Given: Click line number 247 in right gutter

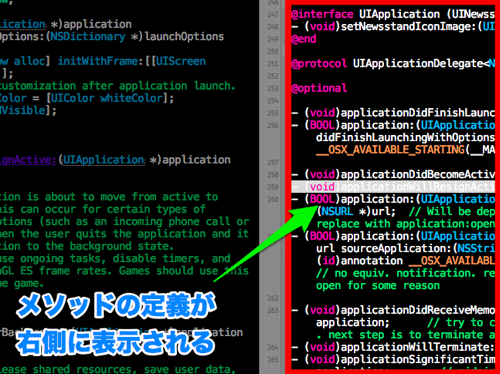Looking at the screenshot, I should (x=273, y=14).
